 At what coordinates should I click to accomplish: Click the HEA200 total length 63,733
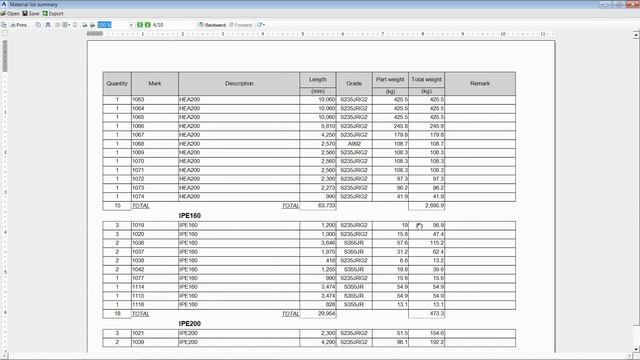pos(318,206)
